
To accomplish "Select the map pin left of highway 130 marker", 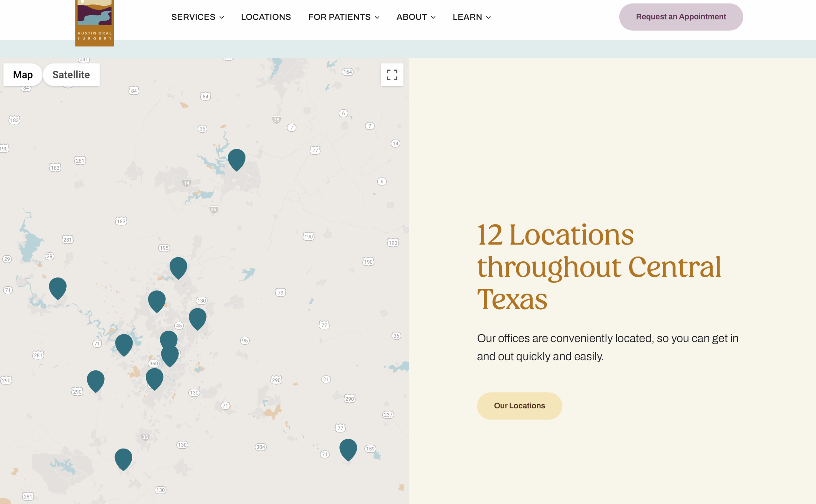I will click(157, 301).
